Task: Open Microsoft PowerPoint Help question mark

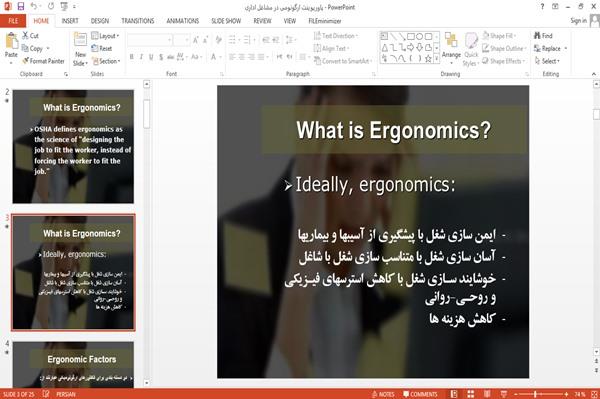Action: point(542,7)
